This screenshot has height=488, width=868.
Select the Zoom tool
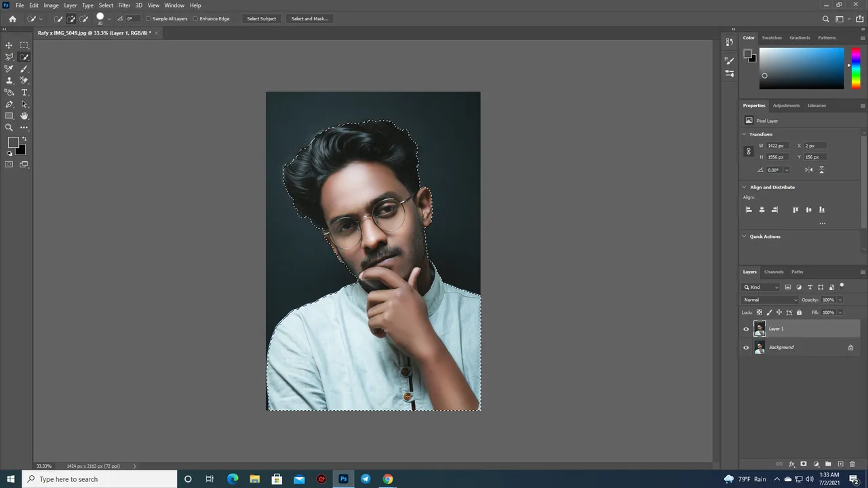pyautogui.click(x=9, y=127)
